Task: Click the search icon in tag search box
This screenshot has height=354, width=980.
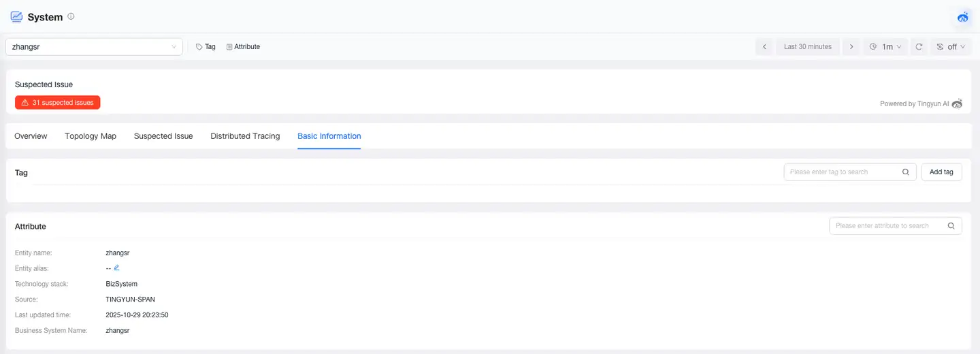Action: [x=905, y=172]
